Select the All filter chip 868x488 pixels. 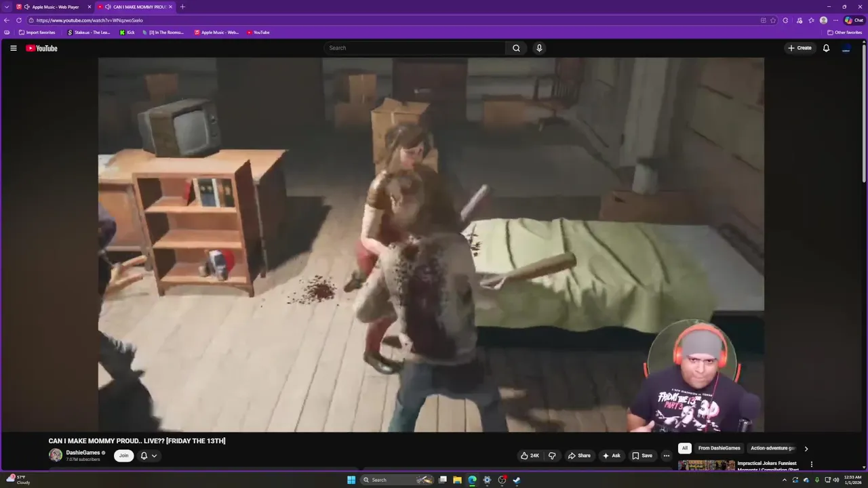coord(685,448)
